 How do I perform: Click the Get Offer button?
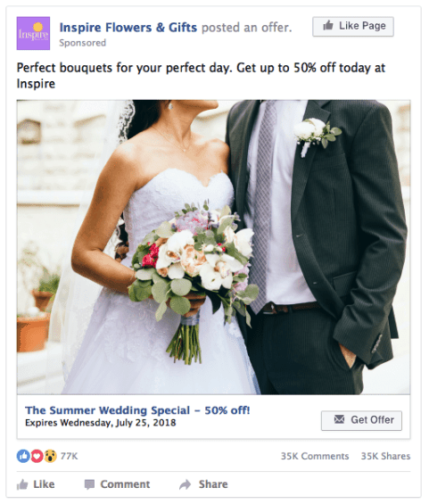pos(361,420)
